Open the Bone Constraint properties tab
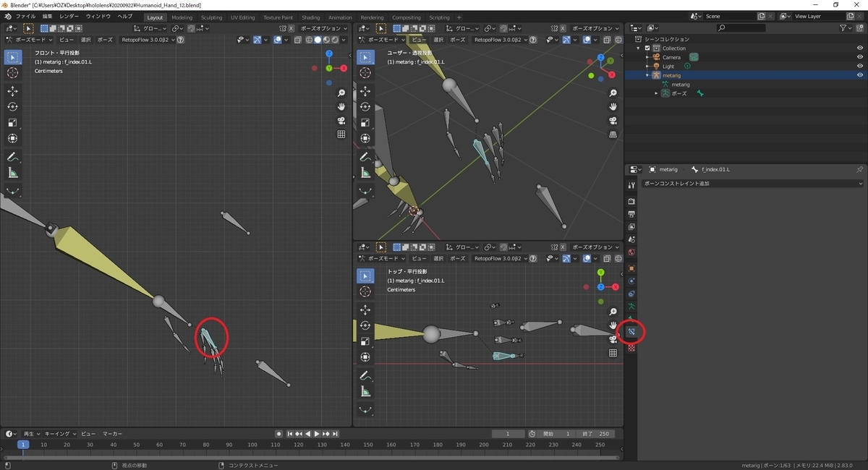 (x=631, y=332)
